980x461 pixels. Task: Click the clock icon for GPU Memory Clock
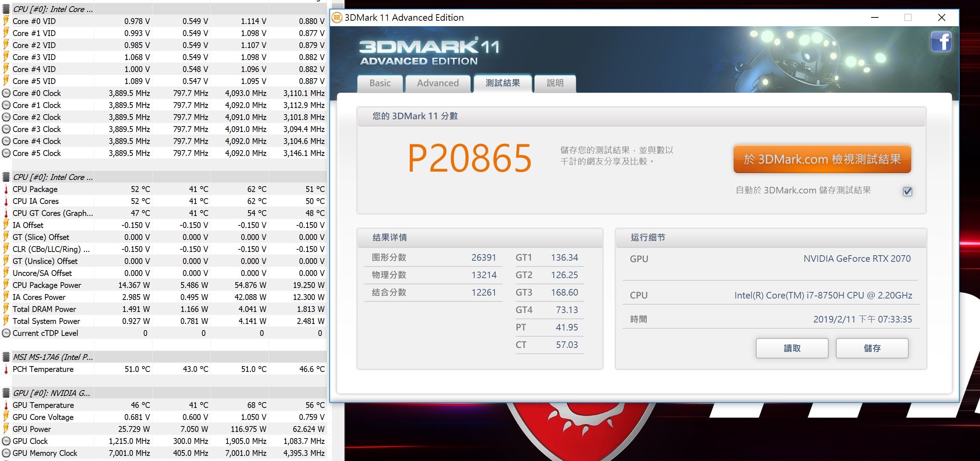click(6, 453)
